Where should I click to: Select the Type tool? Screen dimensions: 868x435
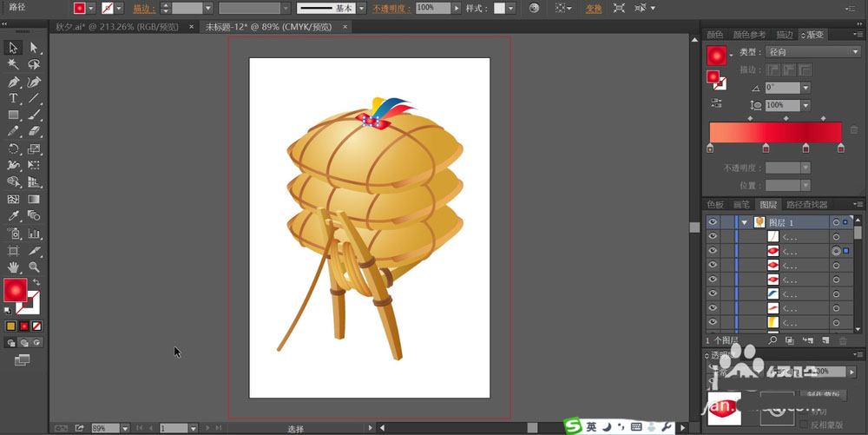pos(13,98)
